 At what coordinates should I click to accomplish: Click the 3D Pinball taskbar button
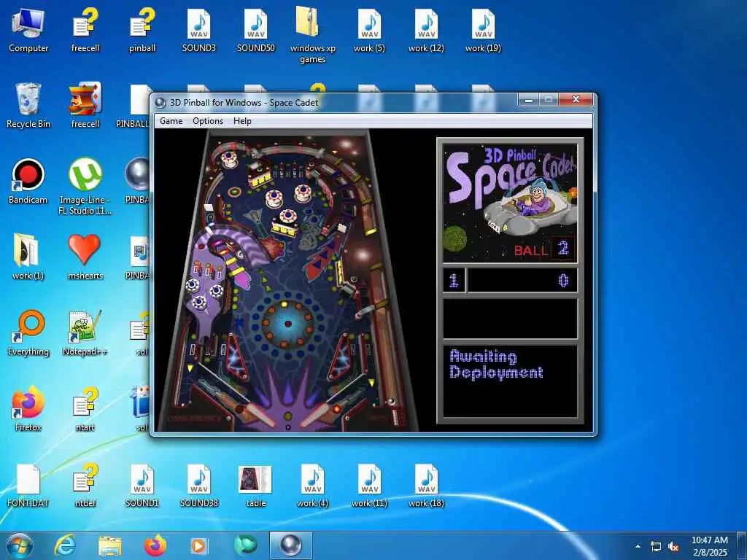tap(290, 545)
